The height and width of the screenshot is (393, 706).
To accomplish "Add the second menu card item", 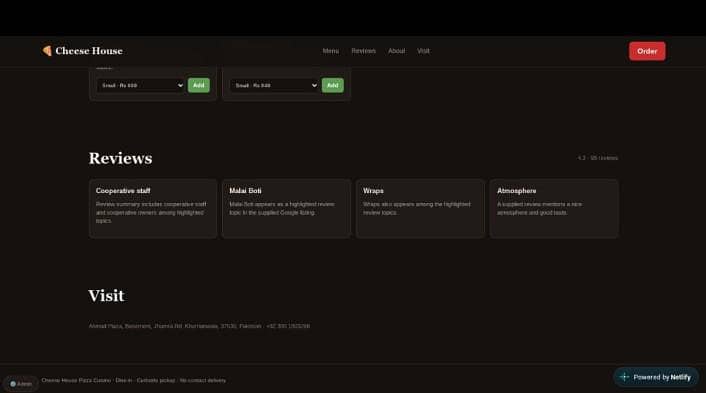I will [333, 85].
